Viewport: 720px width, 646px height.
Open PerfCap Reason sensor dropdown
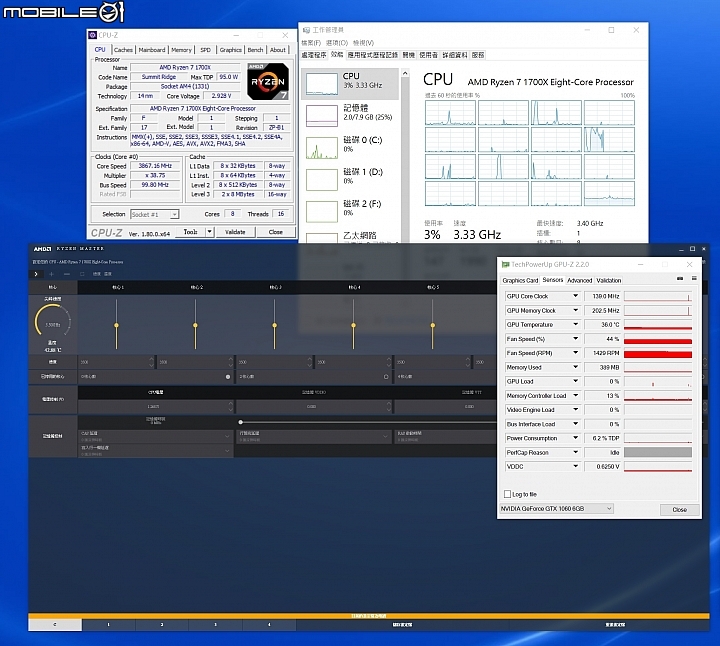[x=575, y=452]
